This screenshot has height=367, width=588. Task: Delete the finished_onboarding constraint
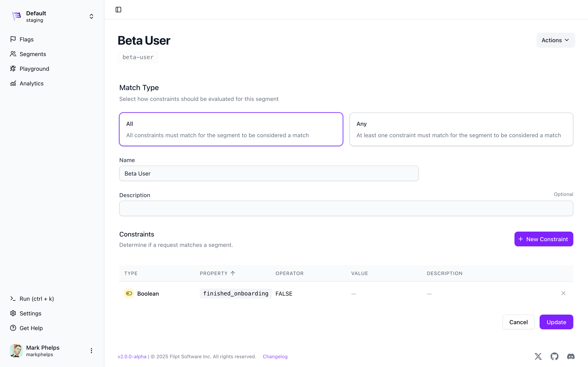pyautogui.click(x=563, y=293)
